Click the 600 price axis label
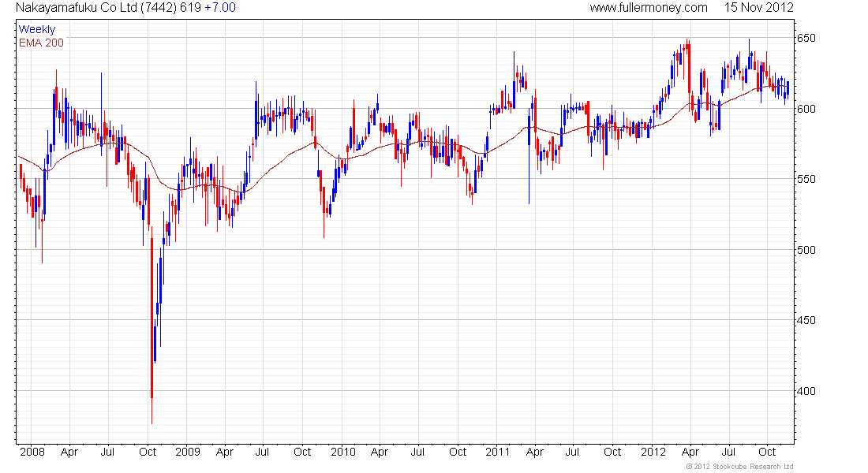This screenshot has width=868, height=473. coord(806,109)
